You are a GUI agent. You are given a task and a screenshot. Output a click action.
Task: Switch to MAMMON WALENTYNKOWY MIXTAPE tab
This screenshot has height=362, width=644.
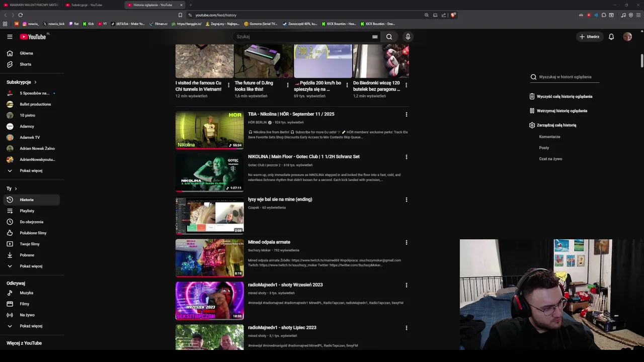(34, 5)
